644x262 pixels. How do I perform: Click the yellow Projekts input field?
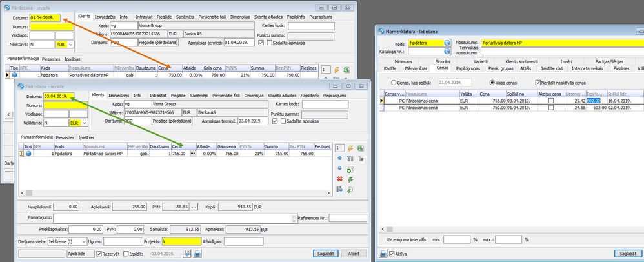182,241
